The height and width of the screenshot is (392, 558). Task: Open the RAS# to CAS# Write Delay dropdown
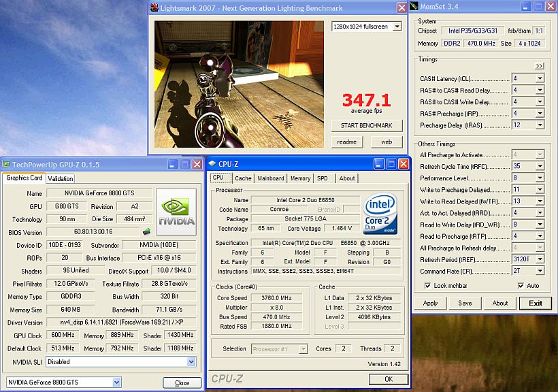tap(540, 102)
